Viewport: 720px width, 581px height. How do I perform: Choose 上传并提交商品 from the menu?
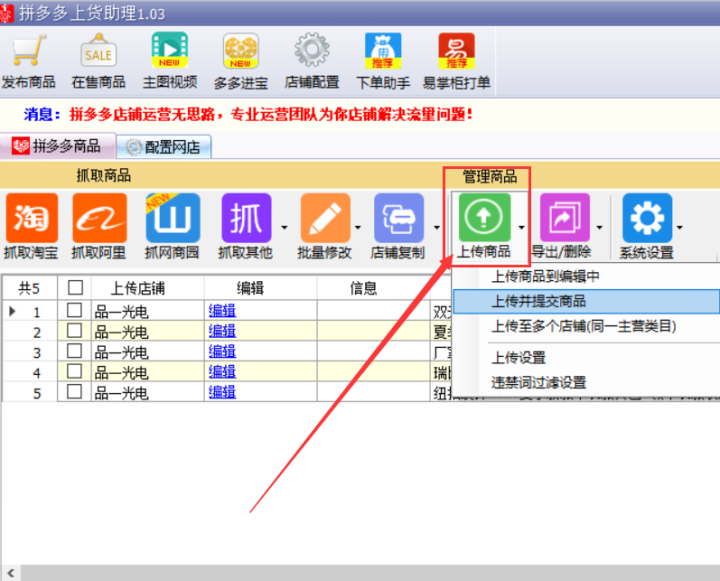tap(538, 301)
